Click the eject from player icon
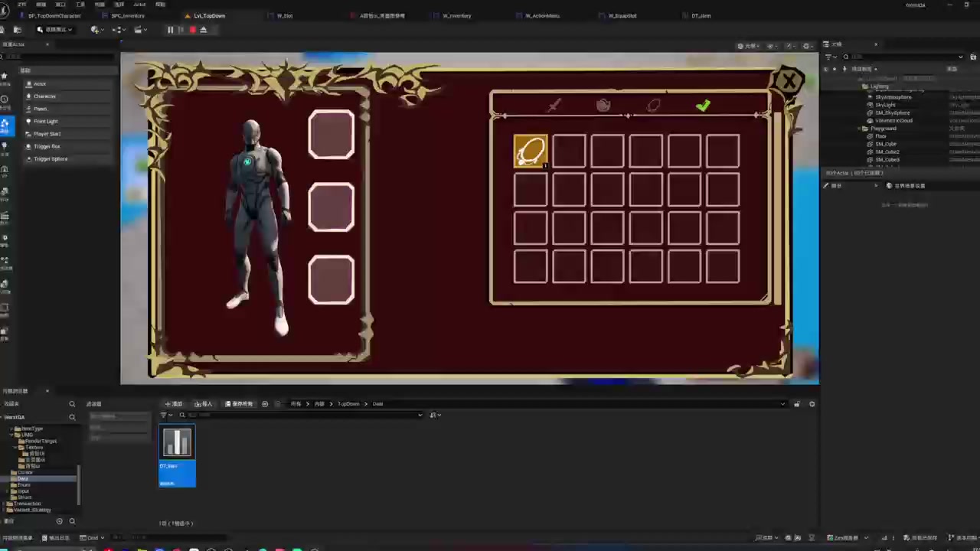The width and height of the screenshot is (980, 551). (x=203, y=30)
